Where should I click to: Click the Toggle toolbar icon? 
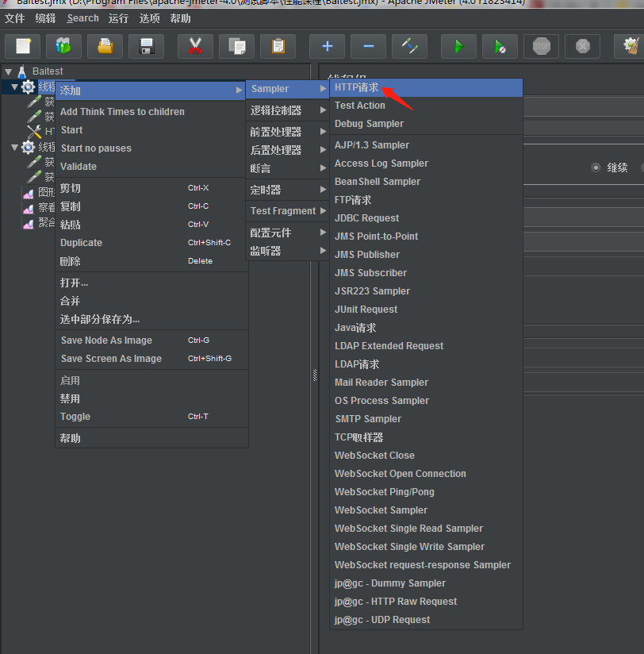coord(410,46)
